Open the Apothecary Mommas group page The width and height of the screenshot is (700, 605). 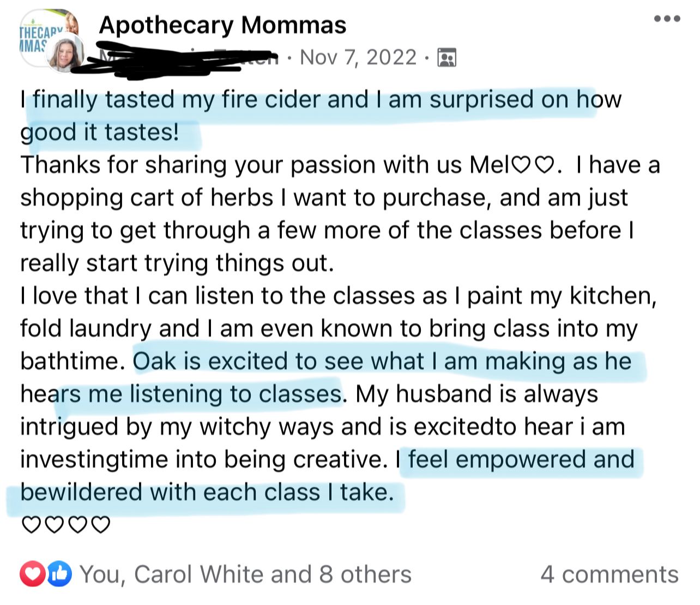[x=222, y=25]
